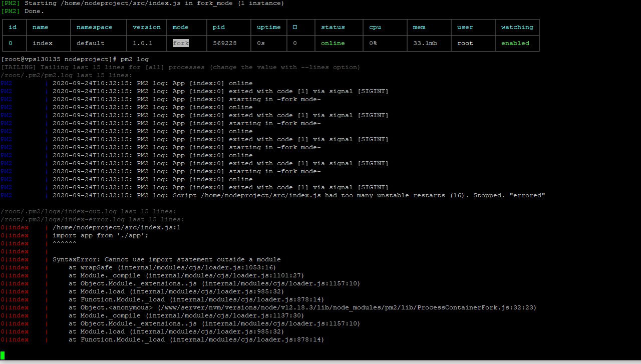
Task: Click the green 'online' status cell
Action: [x=333, y=43]
